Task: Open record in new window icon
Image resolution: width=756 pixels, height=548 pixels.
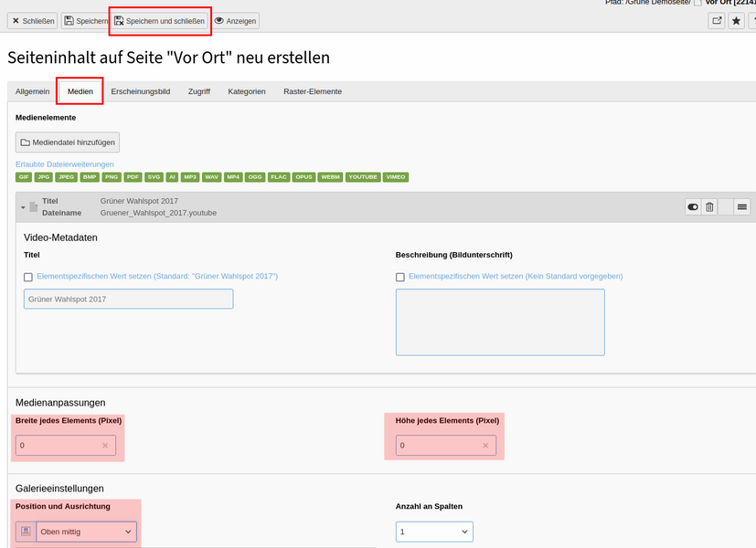Action: pyautogui.click(x=717, y=21)
